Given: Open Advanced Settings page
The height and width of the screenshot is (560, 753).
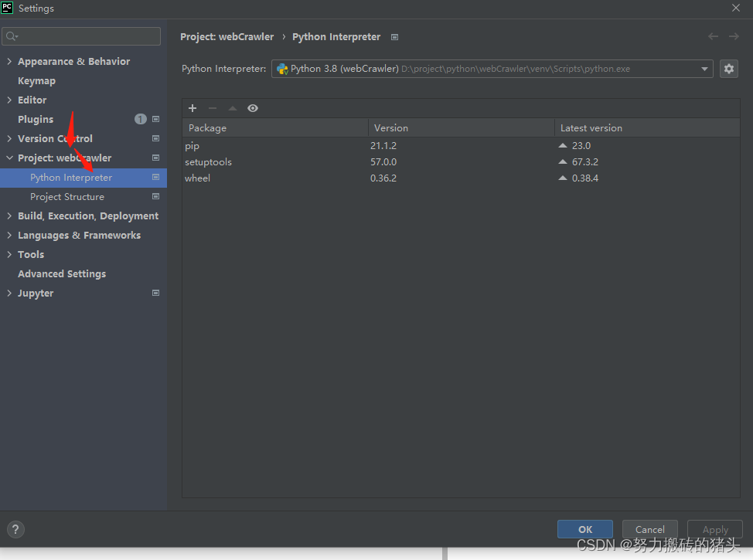Looking at the screenshot, I should (62, 273).
